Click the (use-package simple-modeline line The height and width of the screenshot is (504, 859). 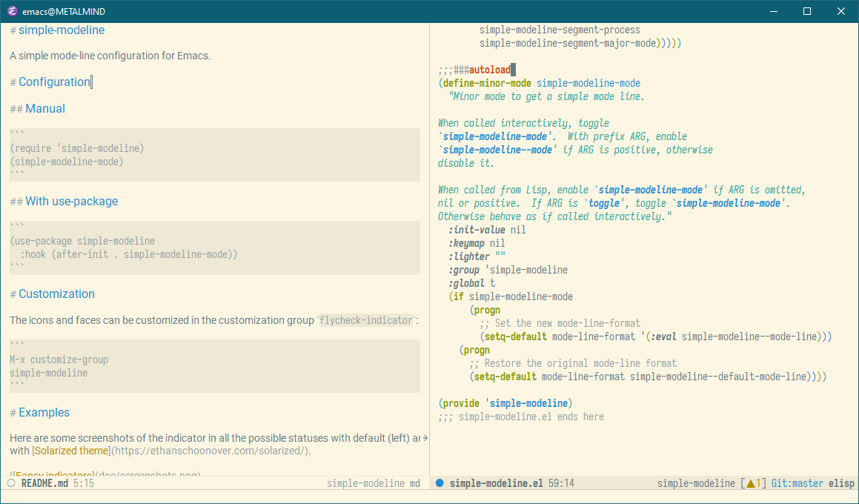click(82, 241)
